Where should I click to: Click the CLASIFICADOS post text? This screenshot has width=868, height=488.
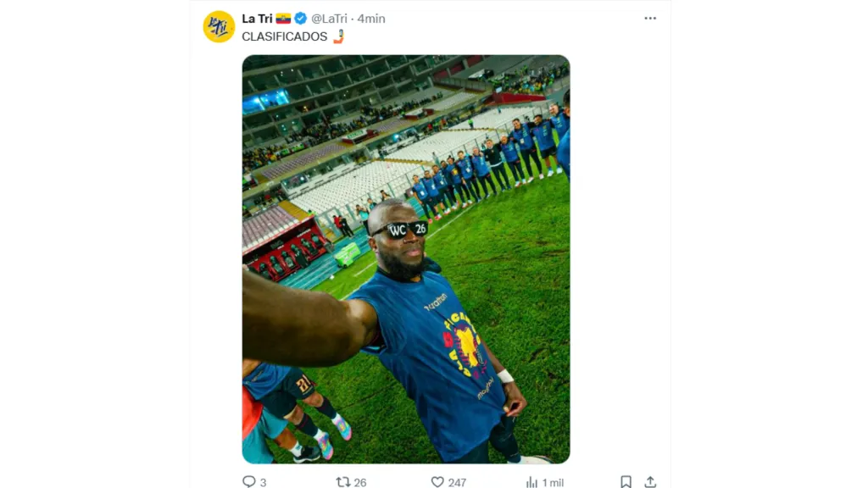pos(284,36)
